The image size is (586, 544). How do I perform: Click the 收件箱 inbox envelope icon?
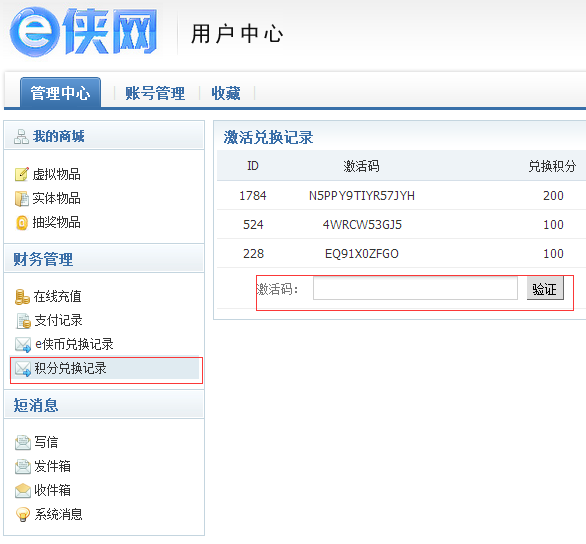coord(23,491)
